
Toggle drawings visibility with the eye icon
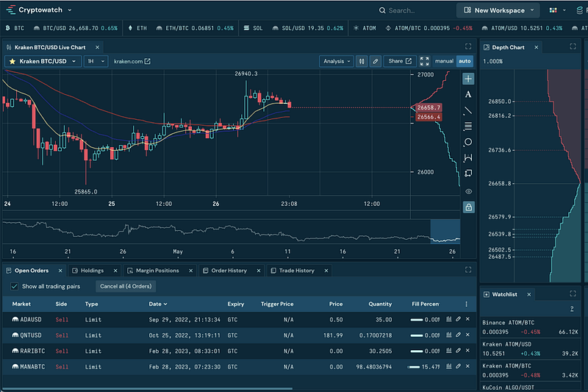(468, 191)
